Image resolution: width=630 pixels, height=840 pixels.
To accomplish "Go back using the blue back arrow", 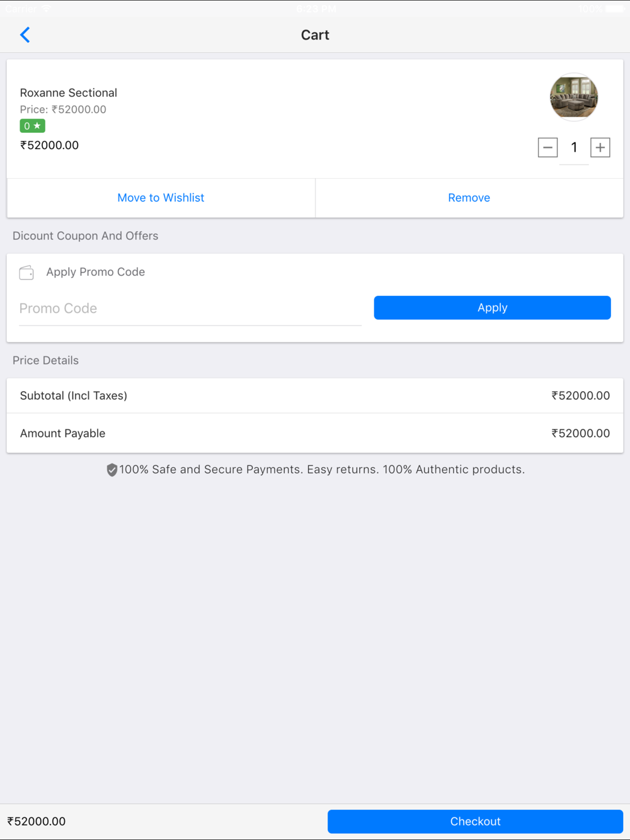I will 25,35.
